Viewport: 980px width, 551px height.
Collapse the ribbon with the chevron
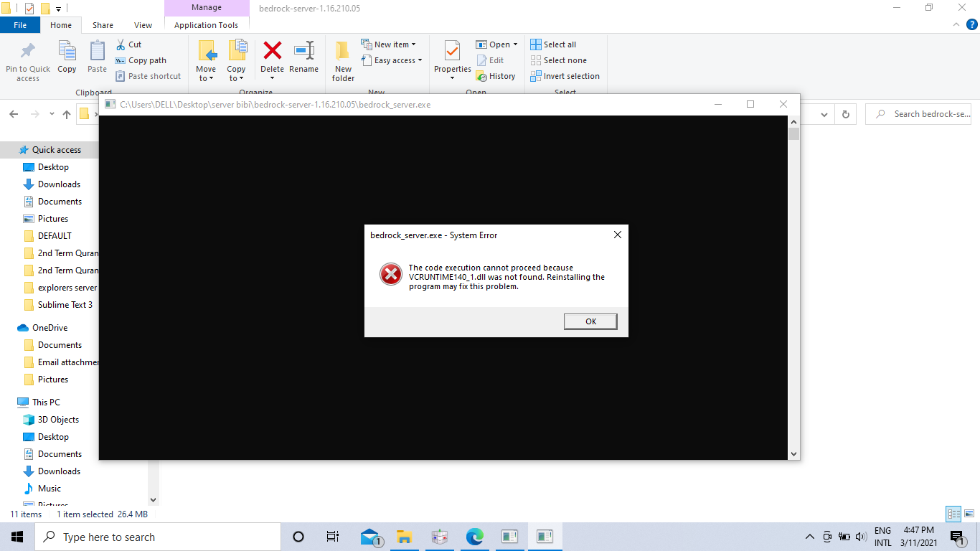(x=955, y=25)
